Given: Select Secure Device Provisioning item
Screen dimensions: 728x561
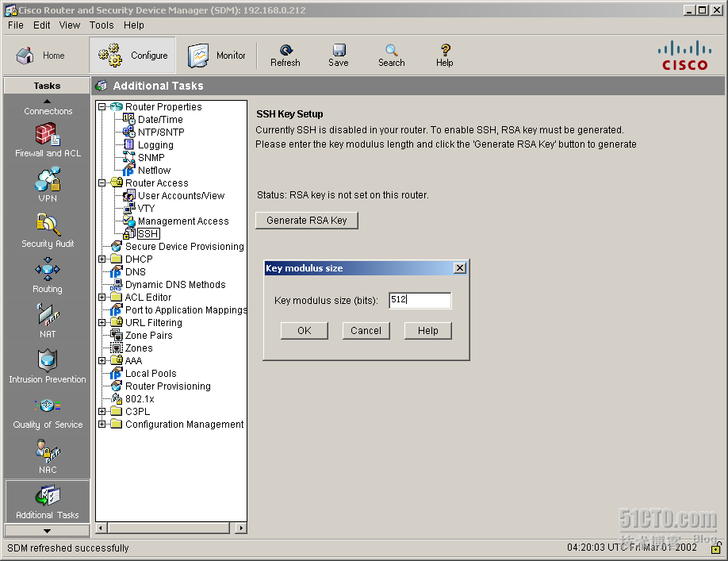Looking at the screenshot, I should click(184, 246).
